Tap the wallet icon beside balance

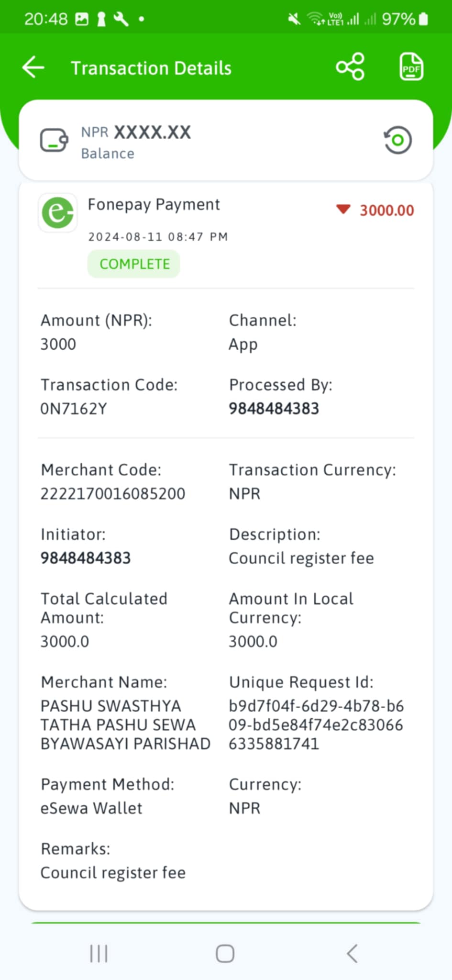click(54, 140)
